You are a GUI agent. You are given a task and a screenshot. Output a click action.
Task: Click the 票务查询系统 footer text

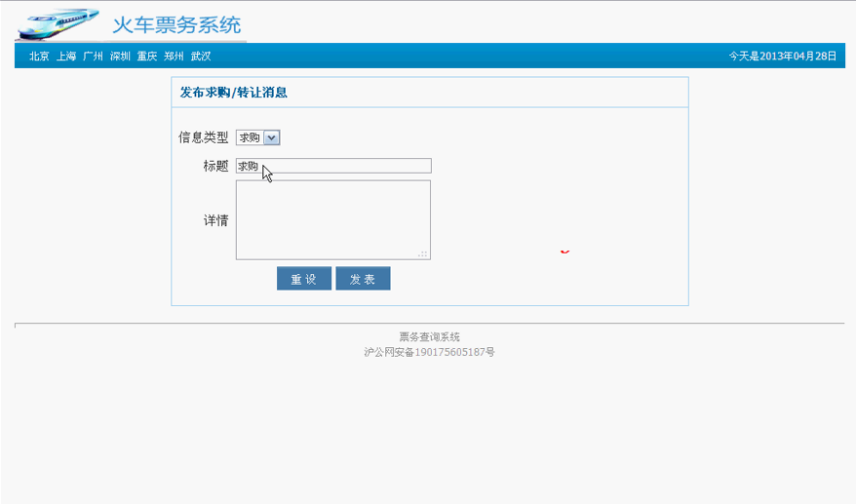pos(430,337)
